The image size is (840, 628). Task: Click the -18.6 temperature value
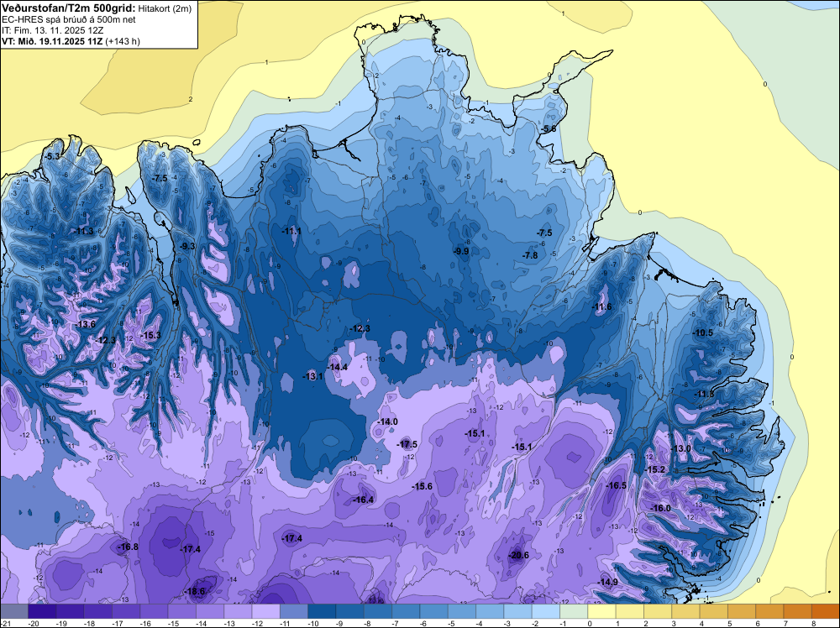[x=194, y=592]
